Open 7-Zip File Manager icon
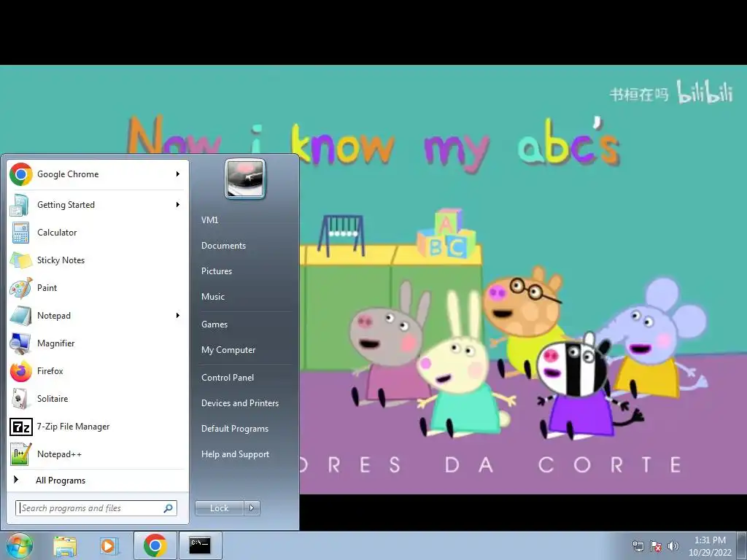The width and height of the screenshot is (747, 560). 21,426
